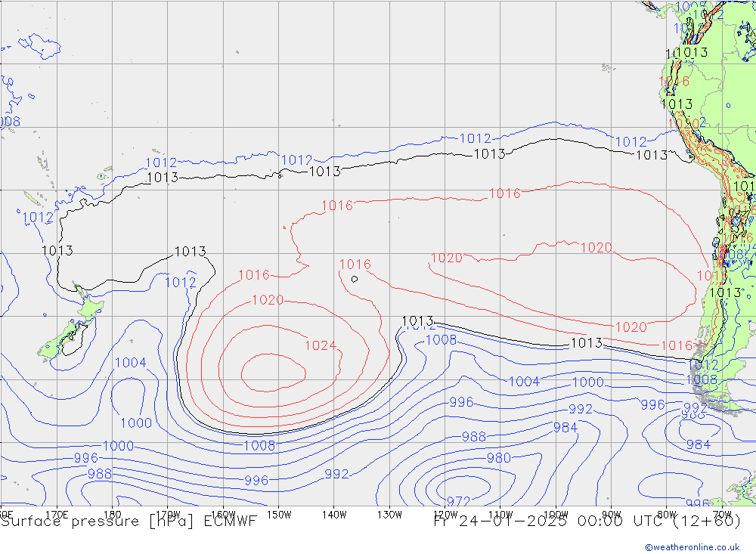This screenshot has height=554, width=756.
Task: Click the blue 980 isobar label
Action: [x=498, y=457]
